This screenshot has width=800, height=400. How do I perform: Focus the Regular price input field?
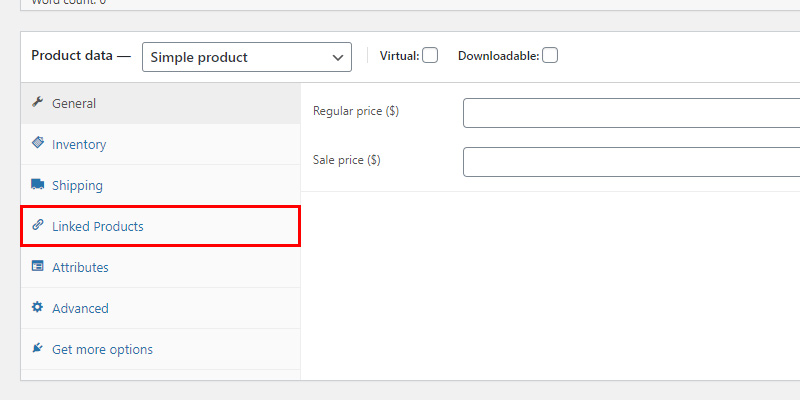(x=632, y=113)
